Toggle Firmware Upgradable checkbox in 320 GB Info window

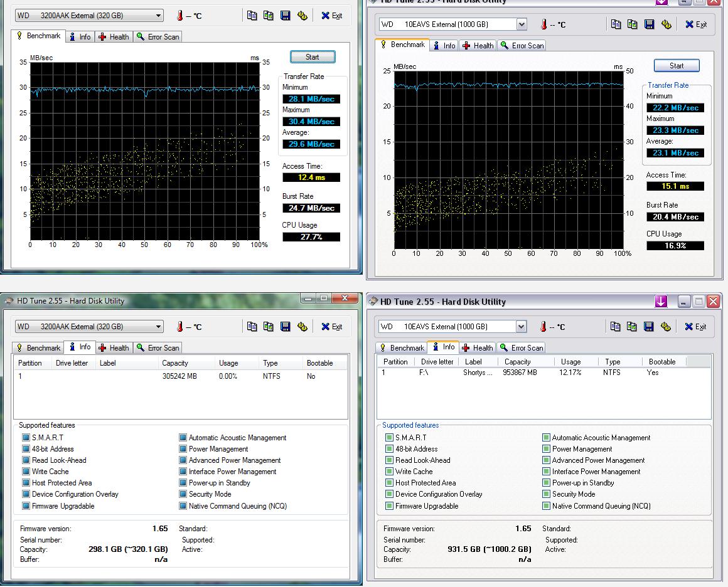pyautogui.click(x=26, y=506)
